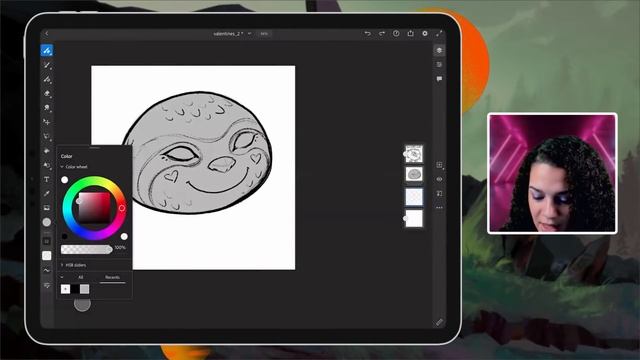The image size is (640, 360).
Task: Open the app Settings gear
Action: (x=424, y=33)
